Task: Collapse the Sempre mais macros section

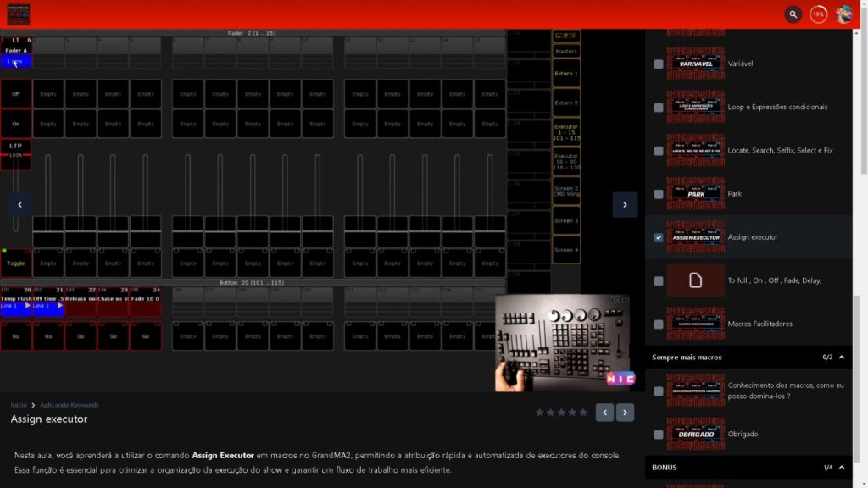Action: [x=842, y=358]
